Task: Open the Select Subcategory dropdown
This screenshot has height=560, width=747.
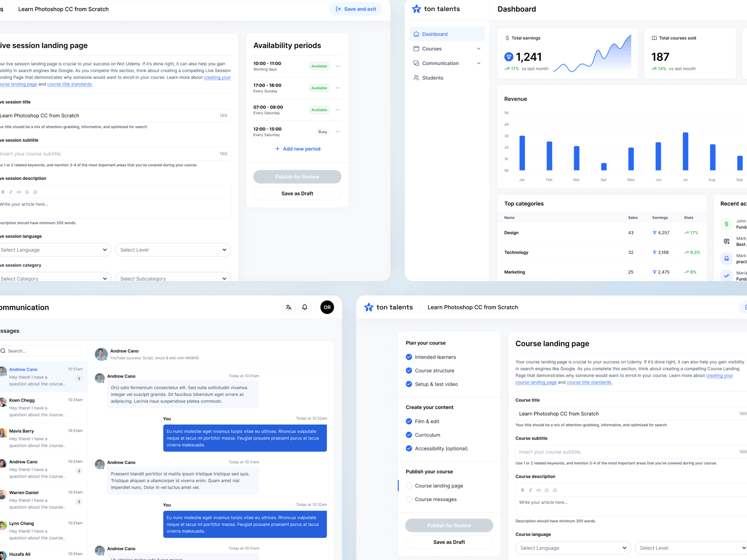Action: [x=173, y=278]
